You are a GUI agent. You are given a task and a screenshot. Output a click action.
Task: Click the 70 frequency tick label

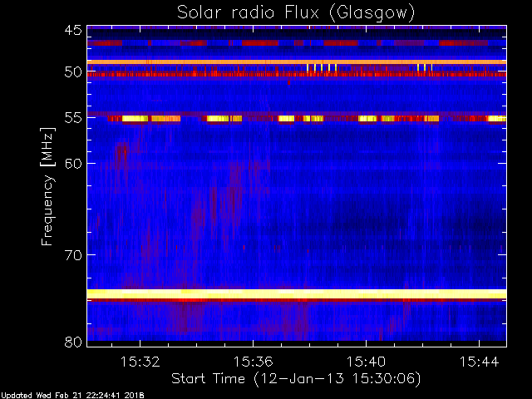pos(73,255)
